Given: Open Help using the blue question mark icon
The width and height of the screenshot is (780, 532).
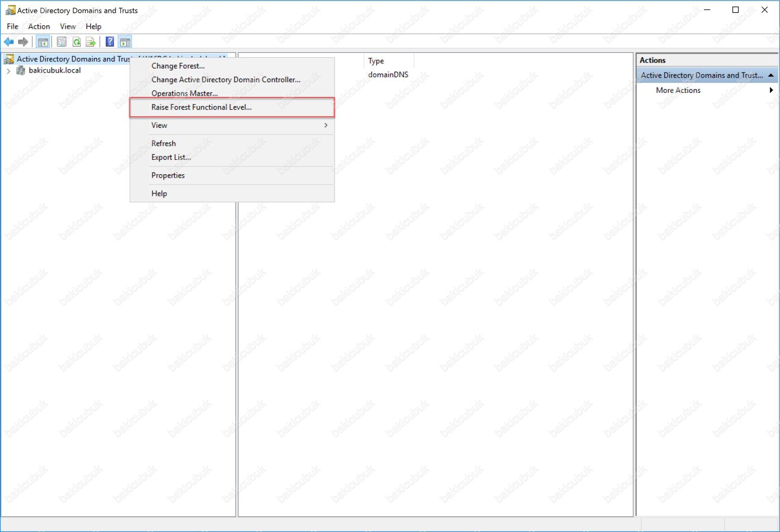Looking at the screenshot, I should pyautogui.click(x=110, y=42).
